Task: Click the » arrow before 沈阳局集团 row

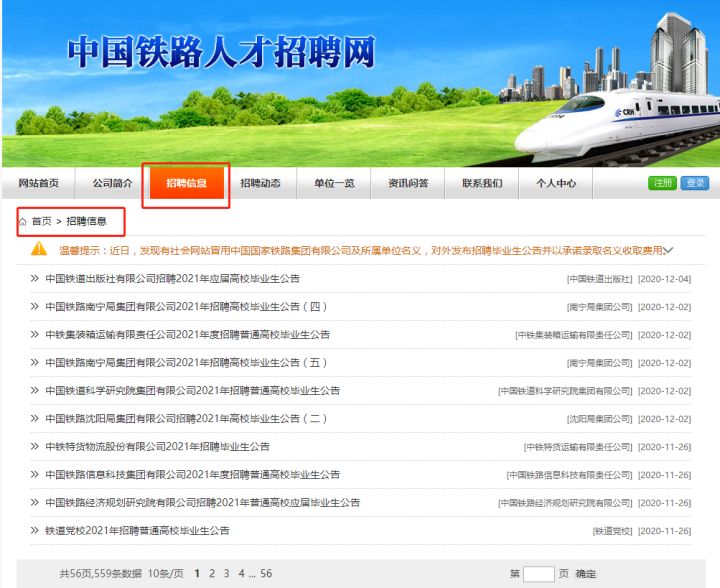Action: point(34,418)
